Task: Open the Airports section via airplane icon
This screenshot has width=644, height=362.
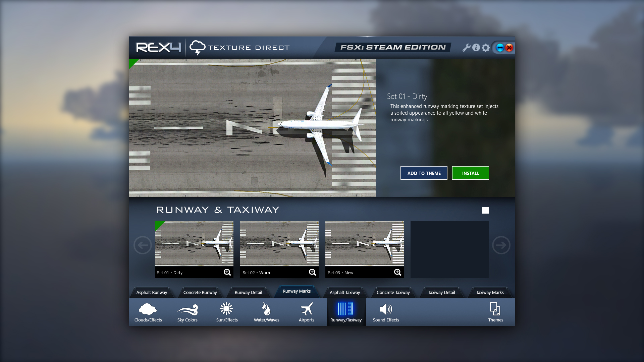Action: (306, 312)
